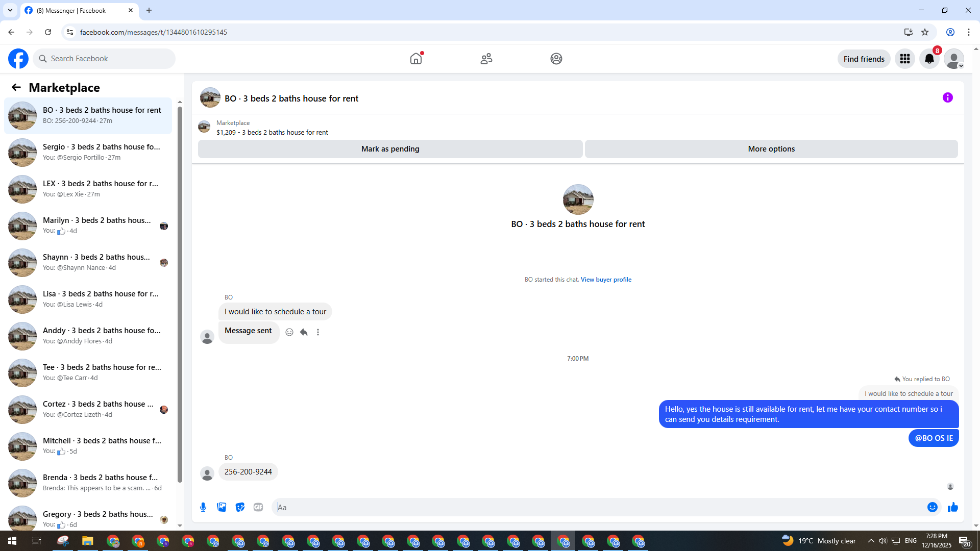Open File Explorer from the taskbar
The width and height of the screenshot is (980, 551).
click(x=88, y=541)
